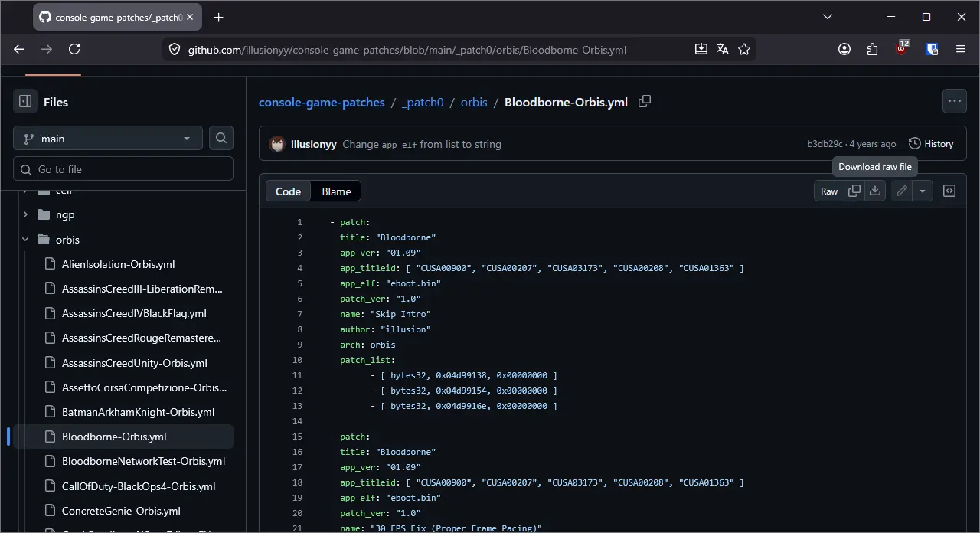
Task: Open CallOfDuty-BlackOps4-Orbis.yml file
Action: (139, 486)
